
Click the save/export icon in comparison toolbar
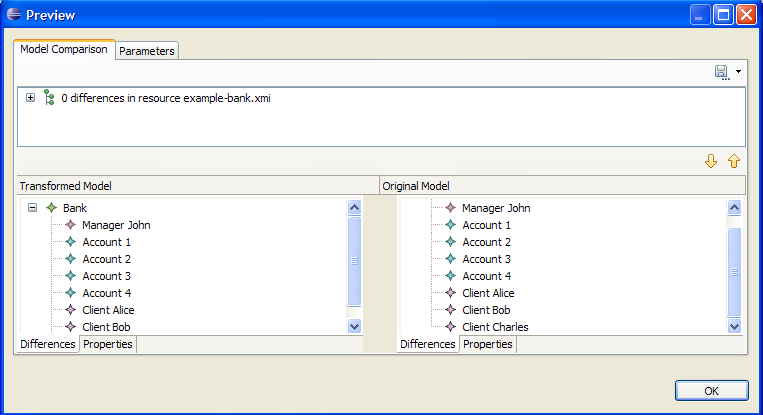pos(721,72)
